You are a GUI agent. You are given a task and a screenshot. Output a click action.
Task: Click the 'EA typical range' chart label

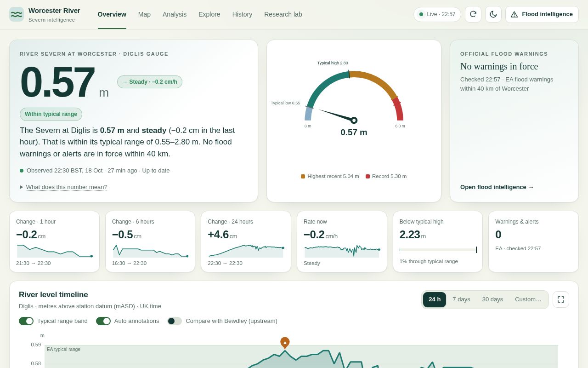63,349
